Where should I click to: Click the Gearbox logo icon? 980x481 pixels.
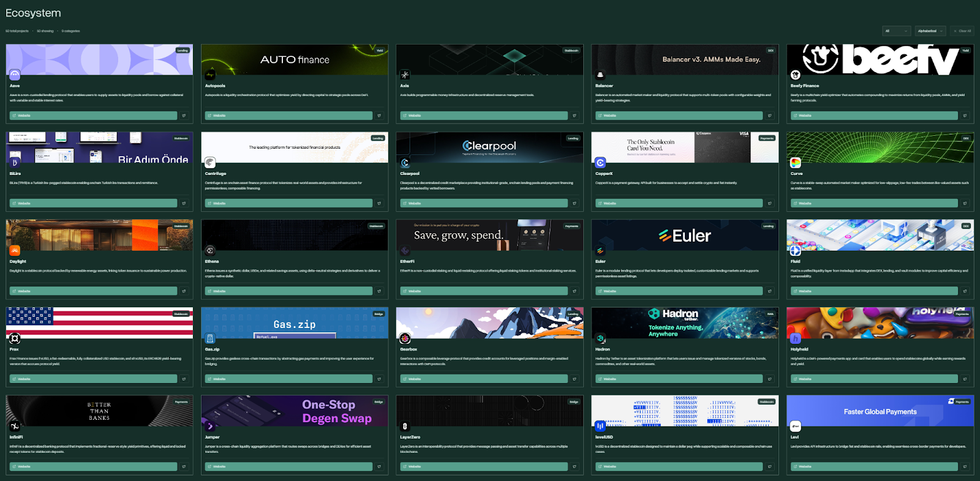(405, 338)
